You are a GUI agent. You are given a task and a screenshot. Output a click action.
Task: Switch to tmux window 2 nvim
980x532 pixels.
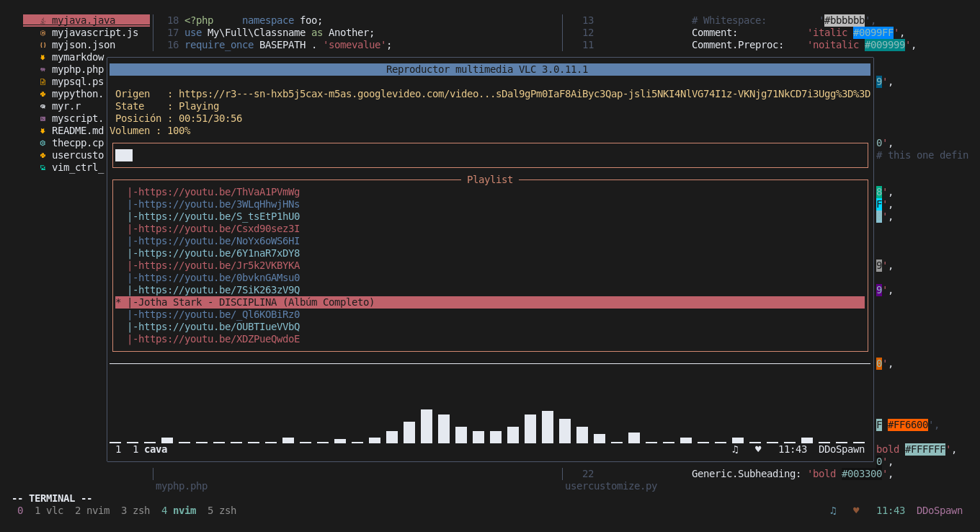[92, 510]
